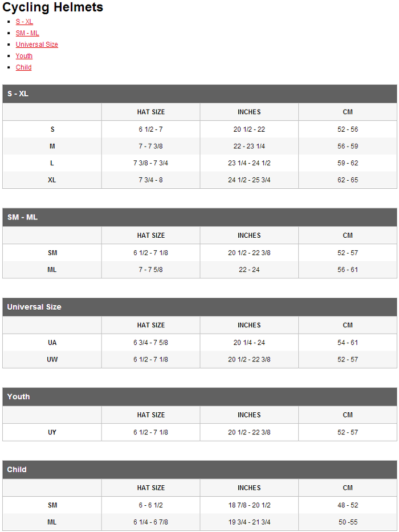Click the Cycling Helmets page heading
The image size is (399, 532).
coord(52,7)
